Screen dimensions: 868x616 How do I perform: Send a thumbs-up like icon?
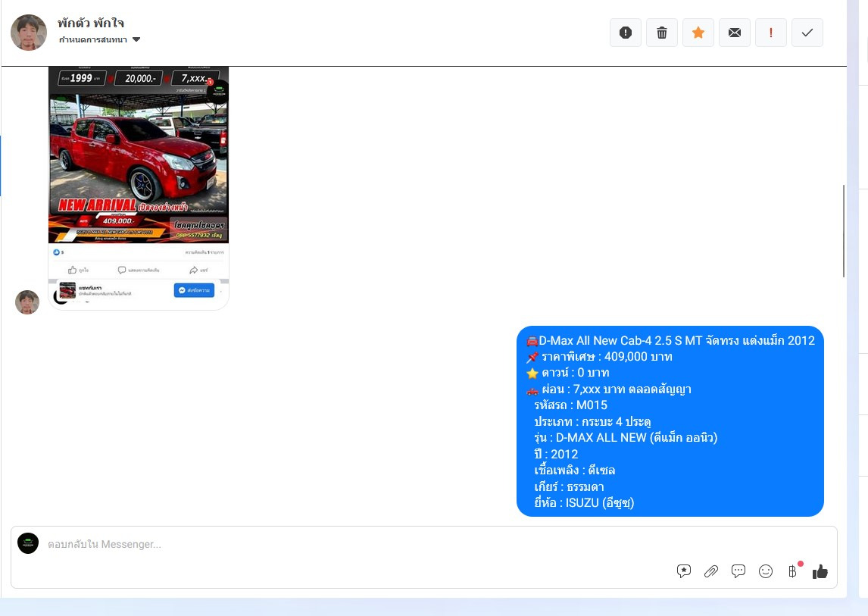pyautogui.click(x=820, y=571)
